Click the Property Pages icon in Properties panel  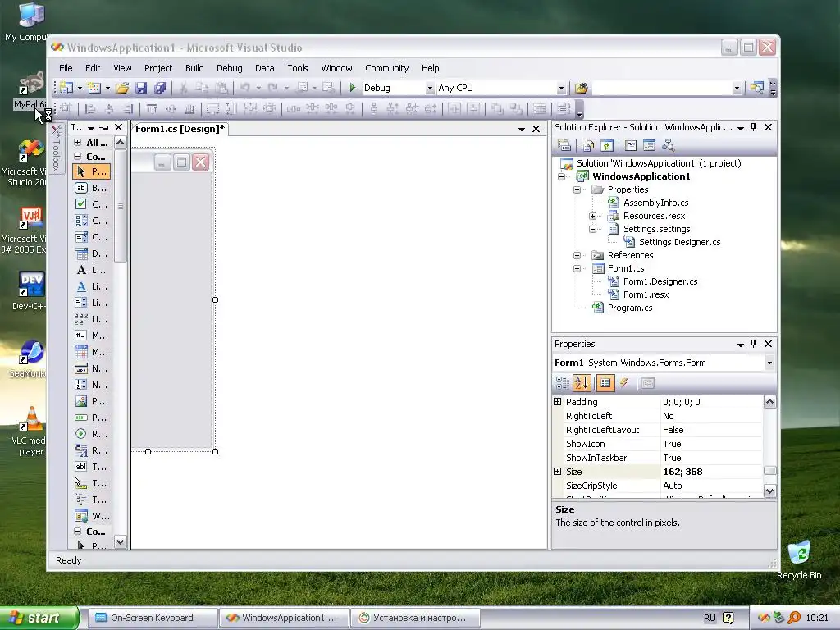tap(648, 382)
